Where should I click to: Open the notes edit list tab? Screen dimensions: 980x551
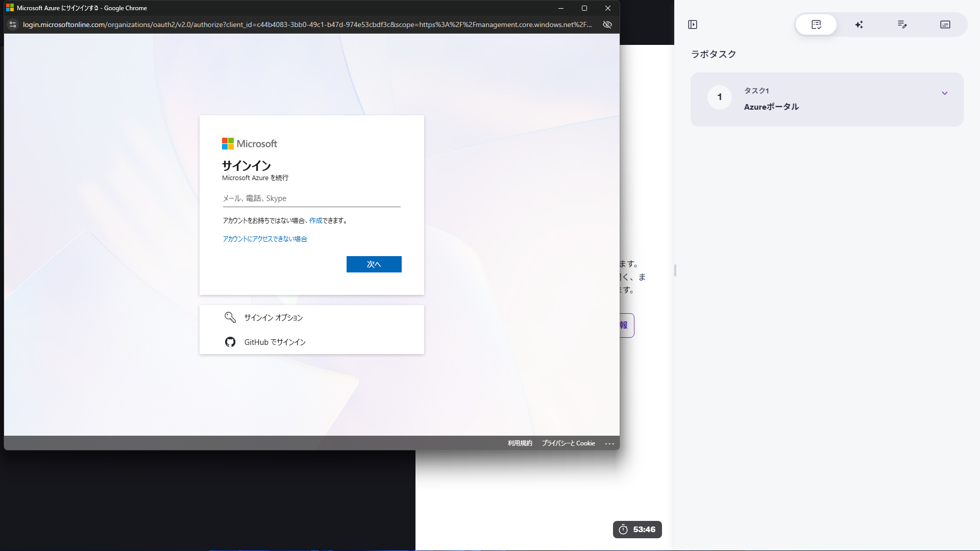coord(902,24)
